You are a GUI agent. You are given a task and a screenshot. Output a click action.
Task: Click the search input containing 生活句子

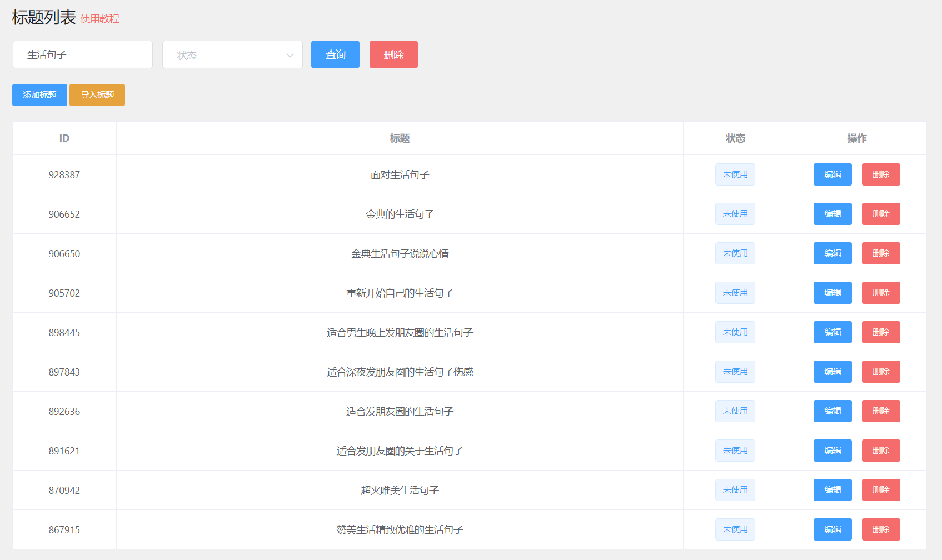83,54
